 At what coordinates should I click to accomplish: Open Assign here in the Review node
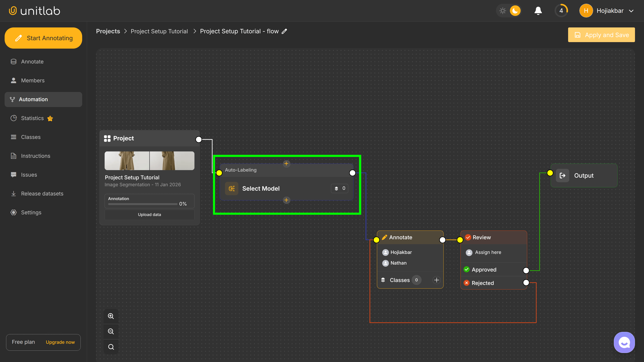[488, 252]
